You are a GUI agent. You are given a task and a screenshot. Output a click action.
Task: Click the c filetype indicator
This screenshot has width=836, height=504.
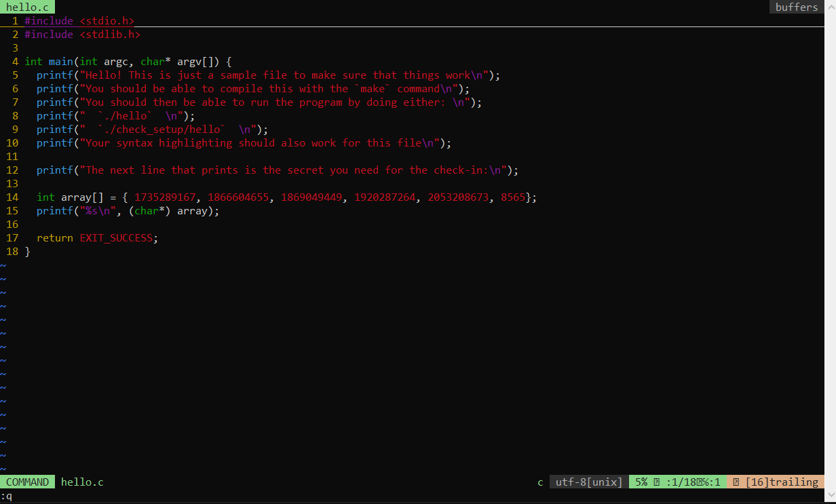pos(540,482)
